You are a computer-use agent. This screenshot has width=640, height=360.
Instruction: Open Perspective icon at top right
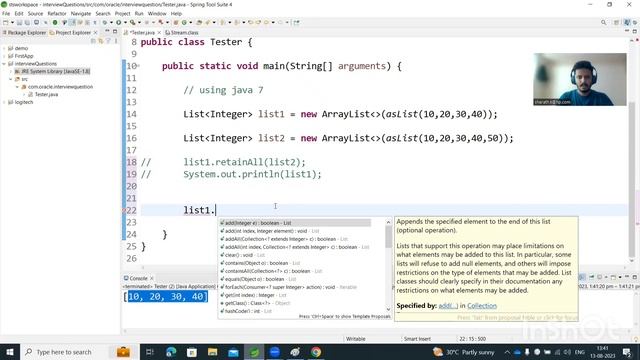pos(617,22)
